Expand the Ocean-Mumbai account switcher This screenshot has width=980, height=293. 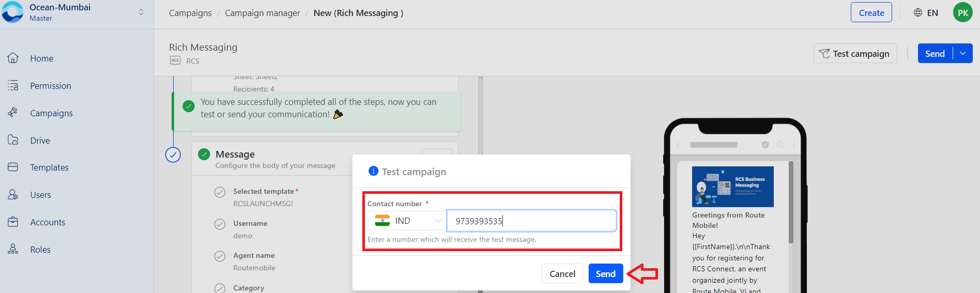coord(141,12)
